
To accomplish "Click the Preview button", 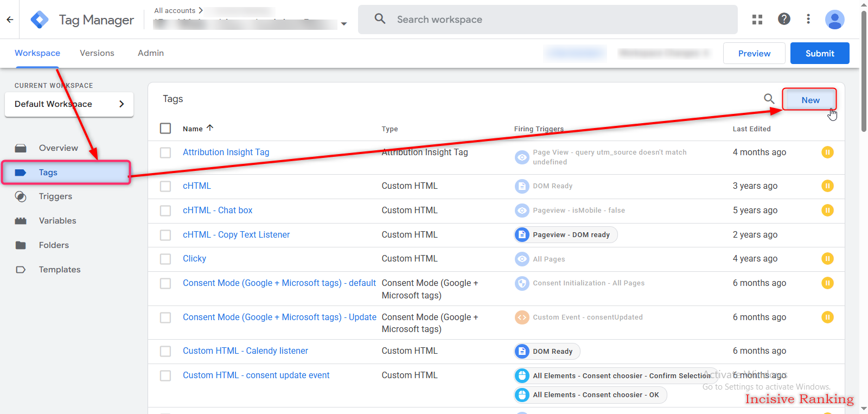I will (x=754, y=53).
